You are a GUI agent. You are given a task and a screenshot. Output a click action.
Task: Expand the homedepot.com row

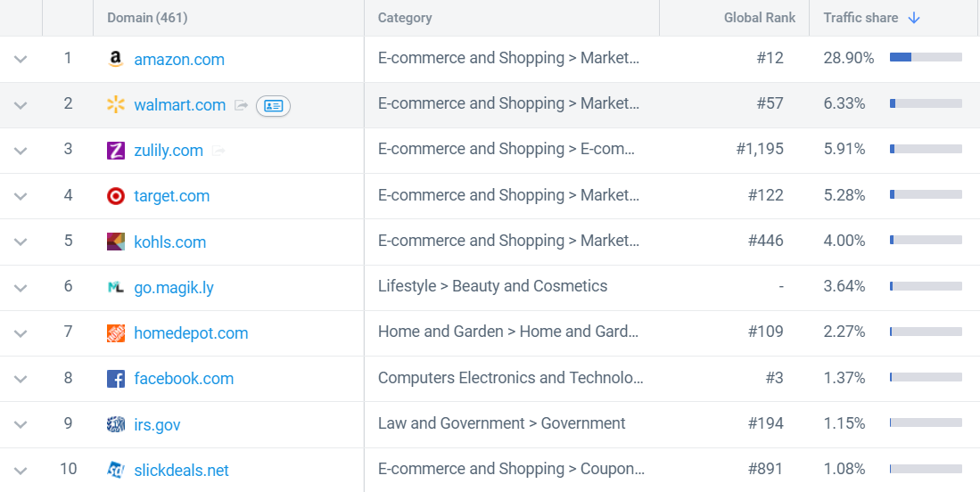pos(21,333)
